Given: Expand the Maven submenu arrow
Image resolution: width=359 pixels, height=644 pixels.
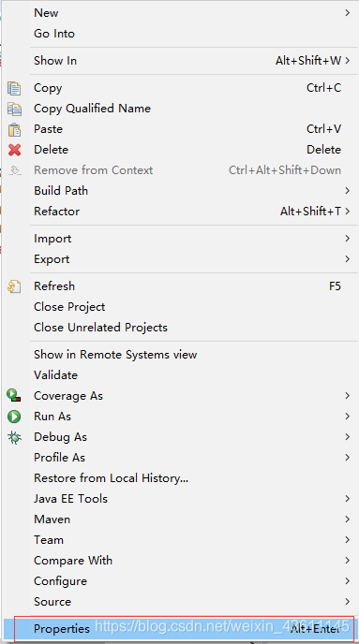Looking at the screenshot, I should pos(348,520).
